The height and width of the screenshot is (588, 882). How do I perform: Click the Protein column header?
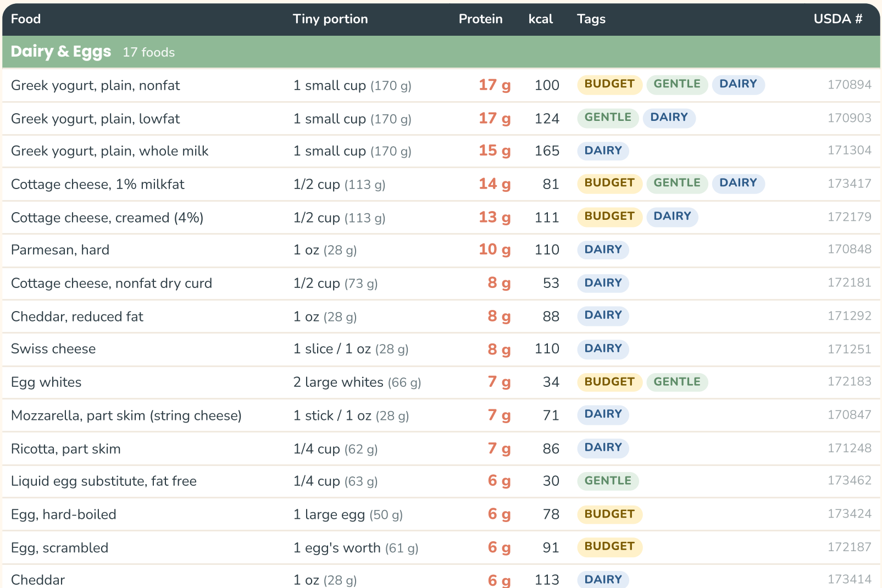[x=480, y=19]
